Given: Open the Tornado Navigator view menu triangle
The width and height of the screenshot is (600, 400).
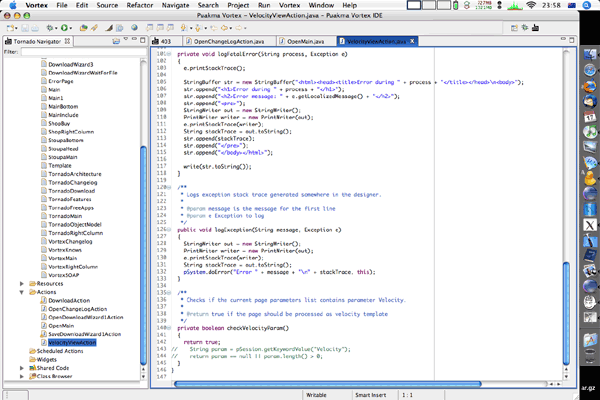Looking at the screenshot, I should pyautogui.click(x=126, y=39).
